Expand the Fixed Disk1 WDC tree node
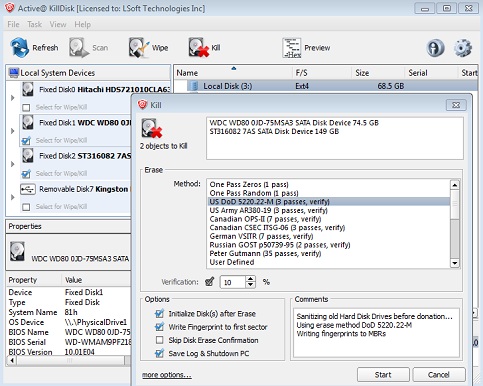 click(x=13, y=131)
